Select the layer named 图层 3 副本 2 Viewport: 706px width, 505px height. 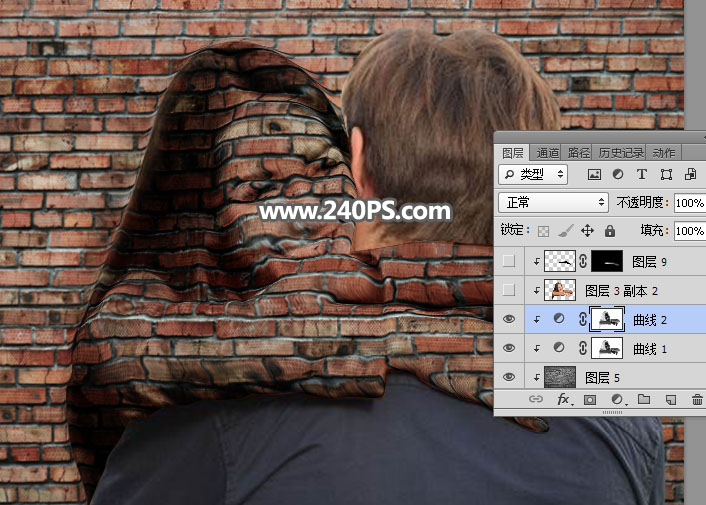click(x=621, y=291)
